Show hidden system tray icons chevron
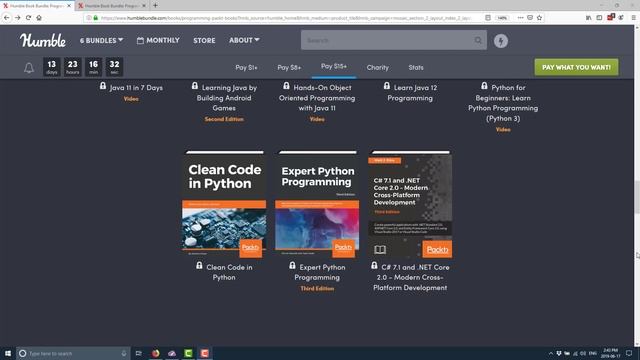640x360 pixels. pos(551,353)
